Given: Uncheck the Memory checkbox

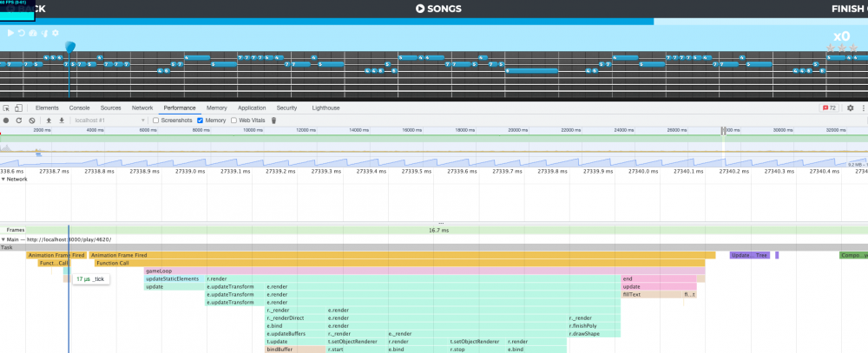Looking at the screenshot, I should pos(200,120).
